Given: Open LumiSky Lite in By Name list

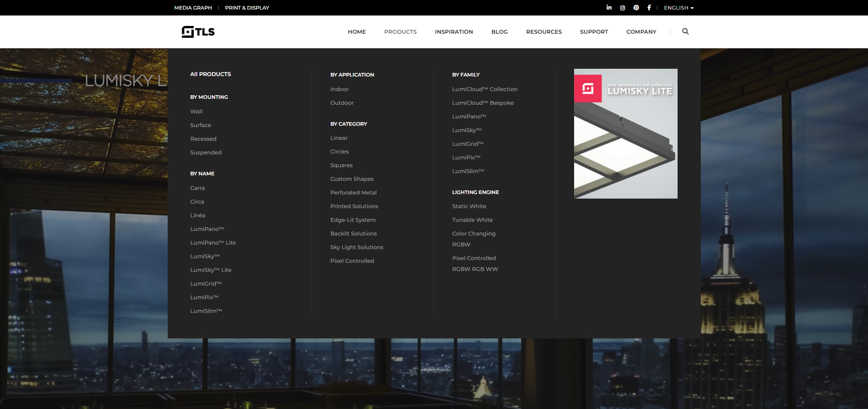Looking at the screenshot, I should click(x=211, y=270).
